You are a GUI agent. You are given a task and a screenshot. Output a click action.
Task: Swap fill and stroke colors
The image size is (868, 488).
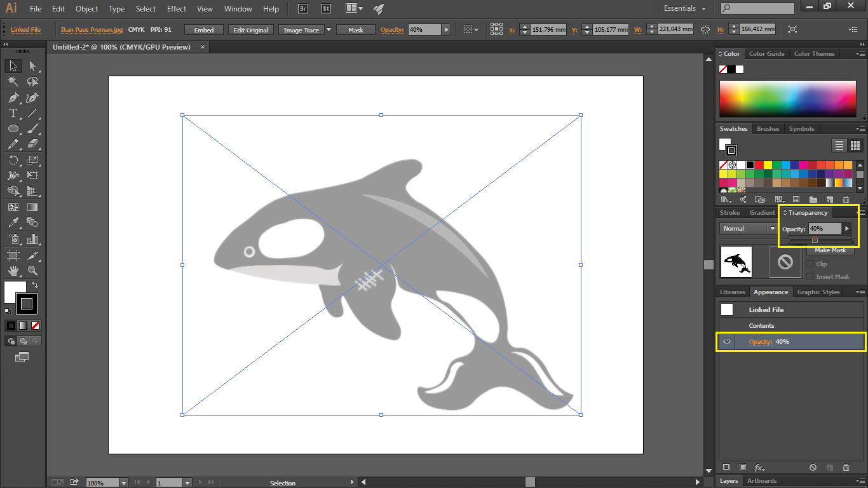(35, 285)
